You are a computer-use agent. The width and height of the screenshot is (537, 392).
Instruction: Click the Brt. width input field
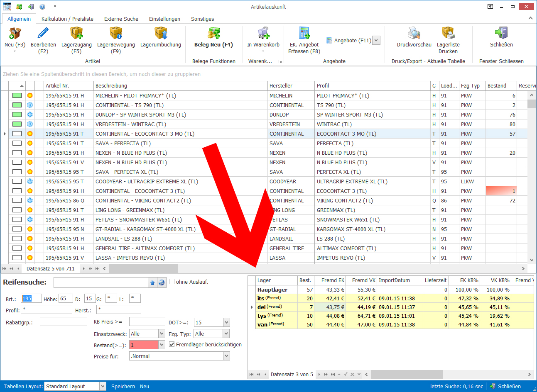tap(32, 298)
